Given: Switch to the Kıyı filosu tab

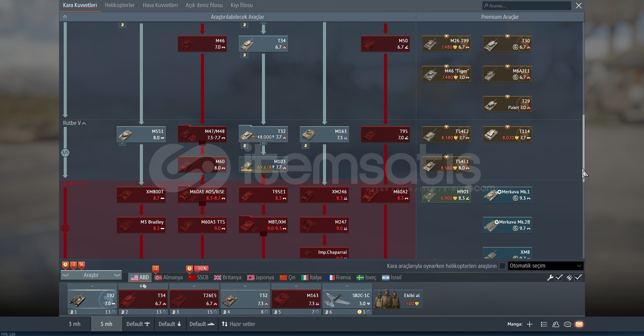Looking at the screenshot, I should 242,5.
